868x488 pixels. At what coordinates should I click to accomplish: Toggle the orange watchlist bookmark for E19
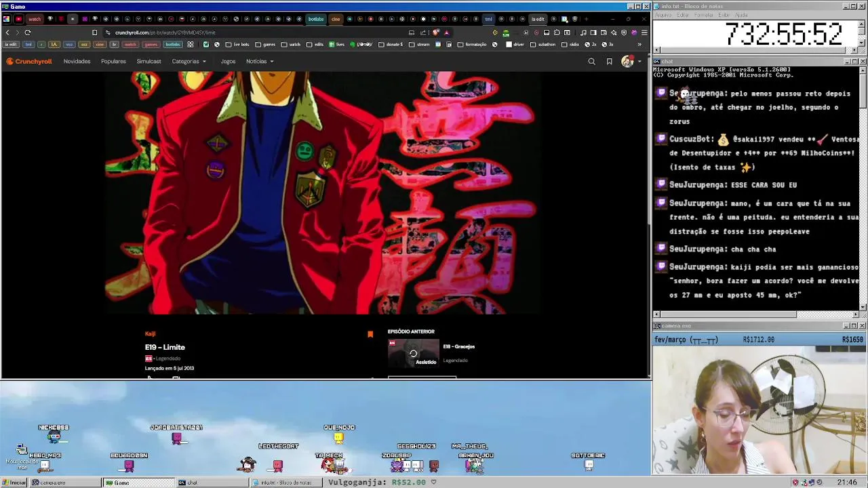click(x=370, y=334)
